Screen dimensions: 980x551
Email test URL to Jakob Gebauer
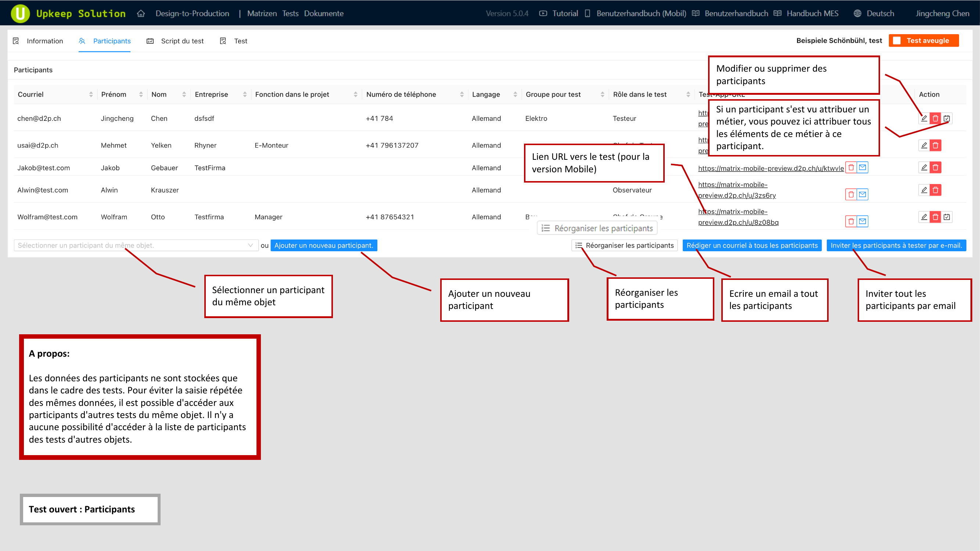pyautogui.click(x=862, y=167)
